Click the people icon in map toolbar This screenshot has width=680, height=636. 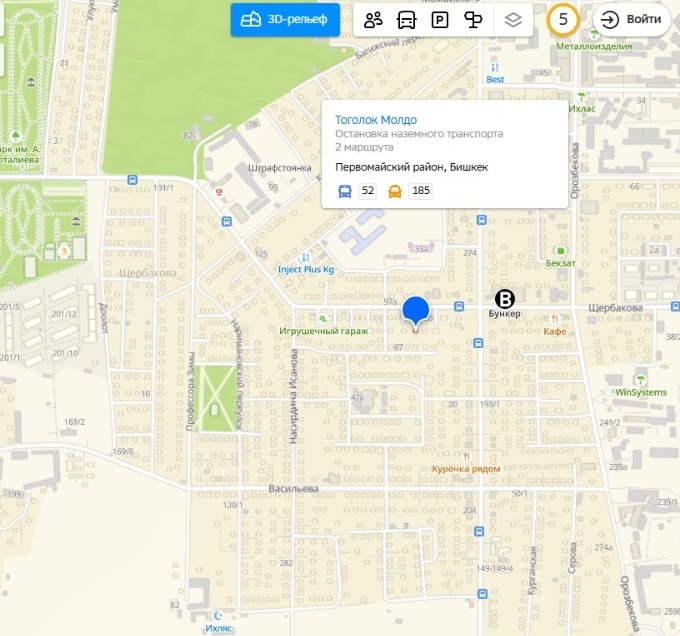[374, 19]
